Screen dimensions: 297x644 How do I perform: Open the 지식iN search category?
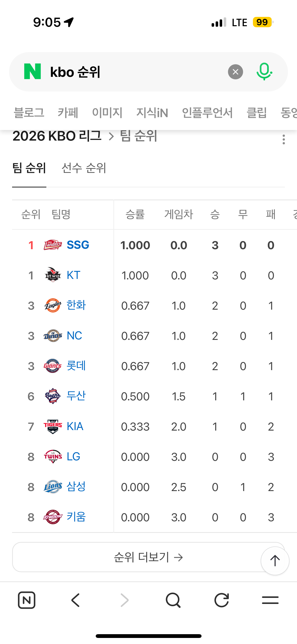(152, 112)
